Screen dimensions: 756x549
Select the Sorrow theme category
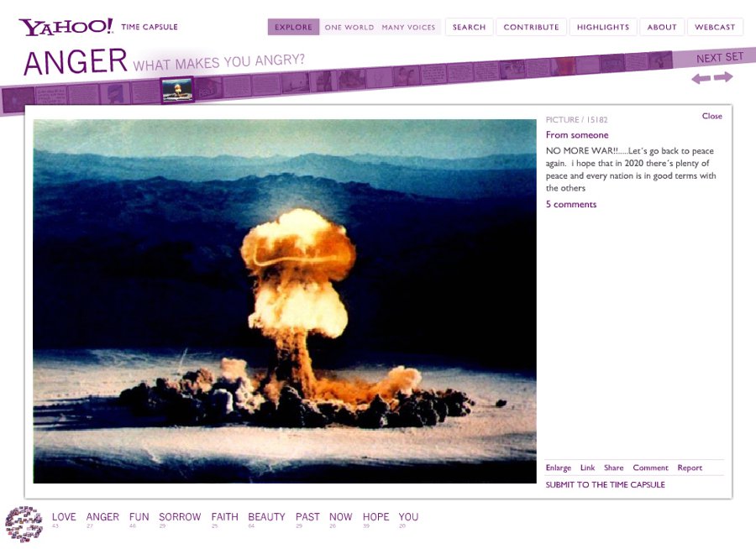[x=180, y=517]
